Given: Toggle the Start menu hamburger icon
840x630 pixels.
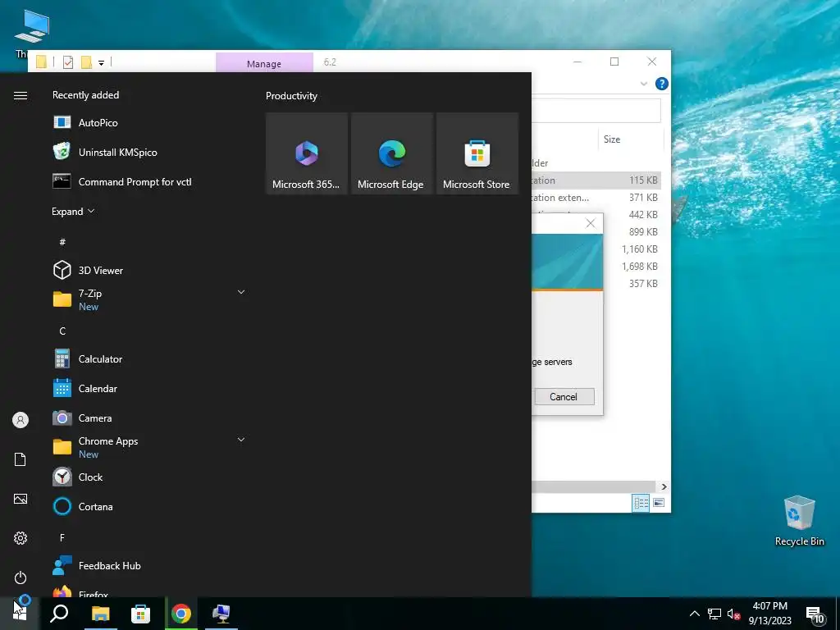Looking at the screenshot, I should coord(21,95).
